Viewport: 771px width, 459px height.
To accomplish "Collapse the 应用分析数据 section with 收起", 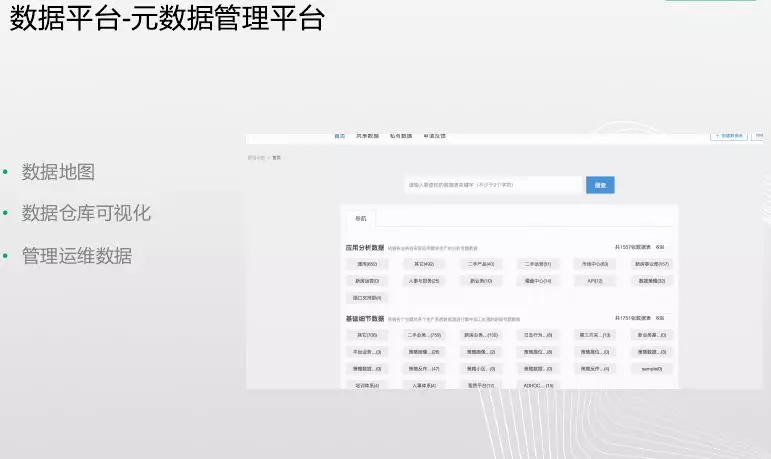I will click(x=660, y=247).
